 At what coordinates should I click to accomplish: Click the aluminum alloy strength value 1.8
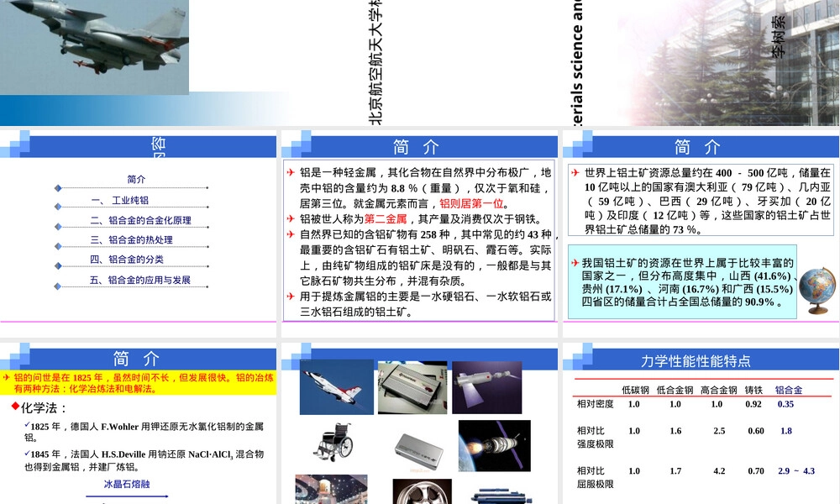click(x=786, y=431)
